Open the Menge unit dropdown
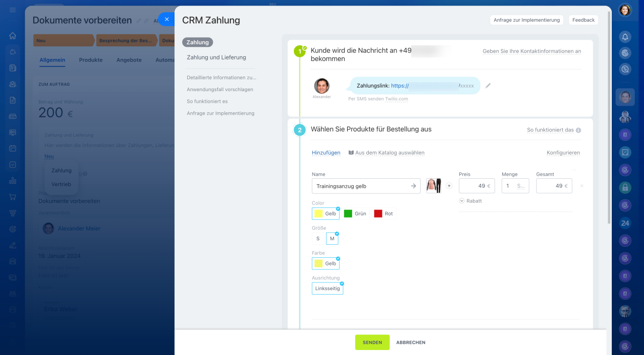 (x=521, y=186)
